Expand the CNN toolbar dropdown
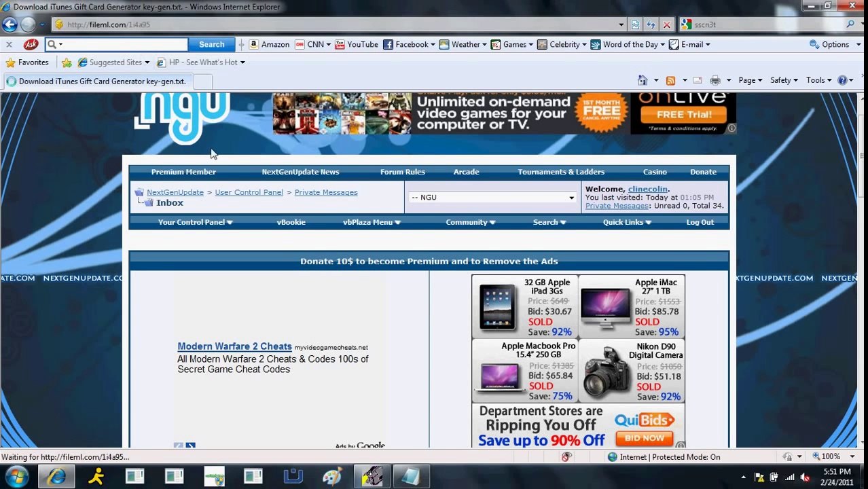 click(x=328, y=45)
